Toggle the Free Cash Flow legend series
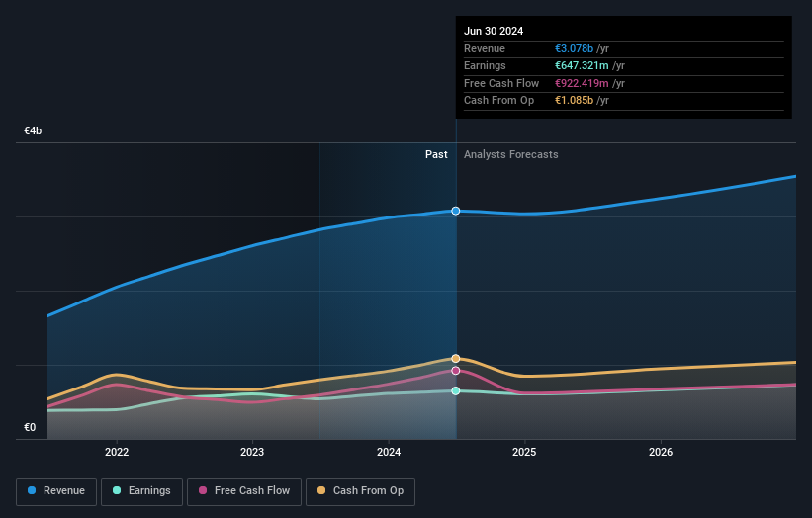Viewport: 812px width, 518px height. coord(244,491)
